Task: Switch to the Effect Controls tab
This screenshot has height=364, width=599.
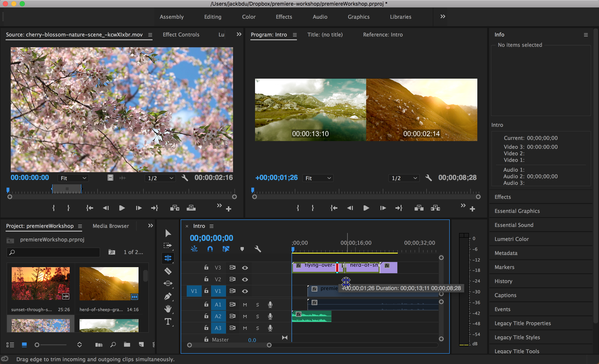Action: (181, 34)
